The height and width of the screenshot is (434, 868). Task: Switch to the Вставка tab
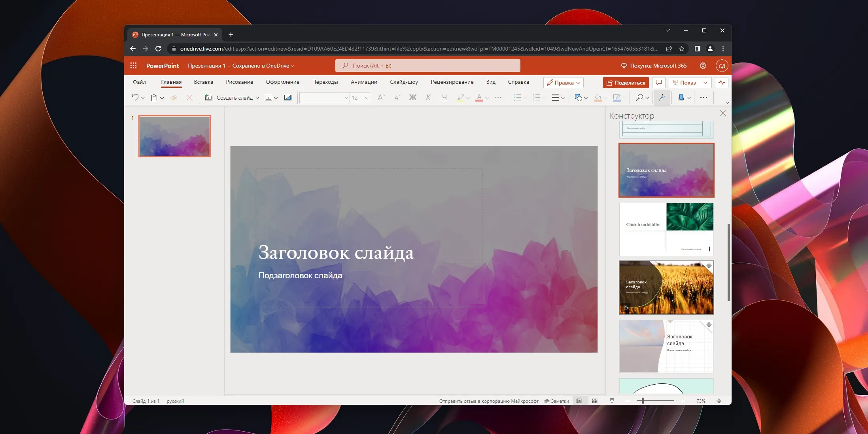pyautogui.click(x=204, y=82)
